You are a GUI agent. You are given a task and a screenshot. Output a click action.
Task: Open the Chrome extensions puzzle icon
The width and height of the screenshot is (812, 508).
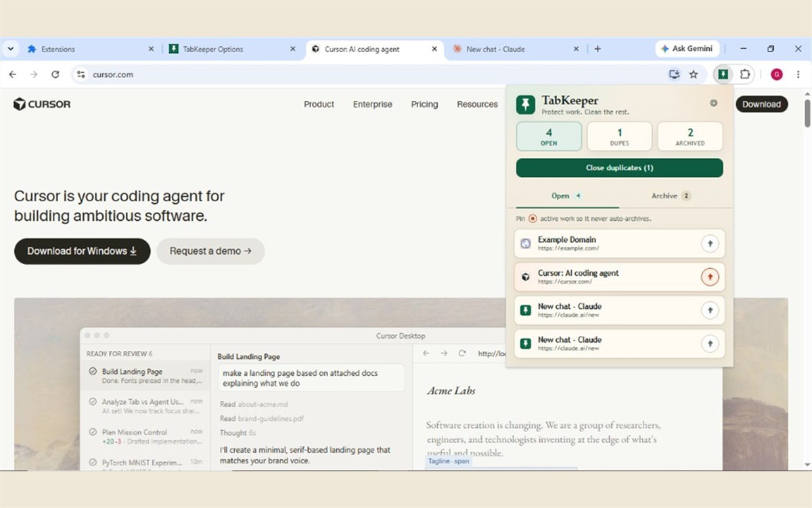pos(744,75)
